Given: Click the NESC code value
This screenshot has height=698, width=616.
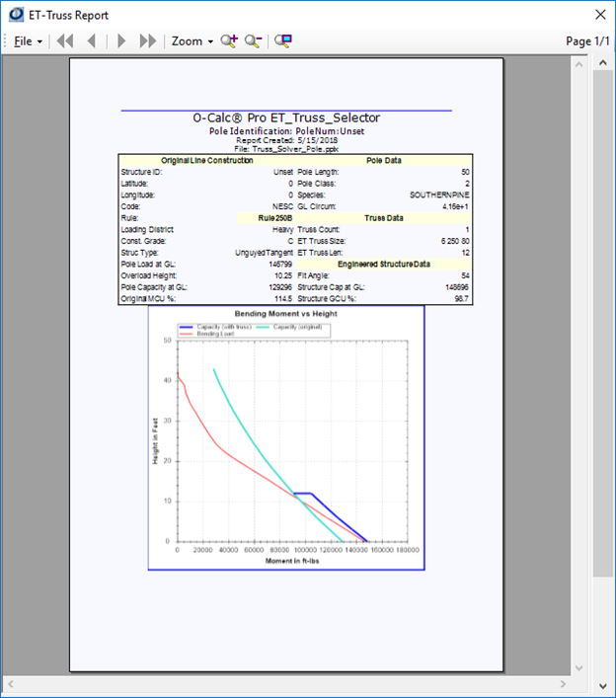Looking at the screenshot, I should point(282,206).
